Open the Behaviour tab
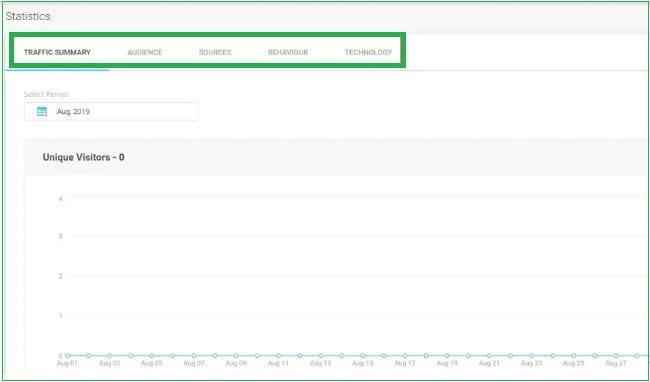650x382 pixels. pos(288,53)
